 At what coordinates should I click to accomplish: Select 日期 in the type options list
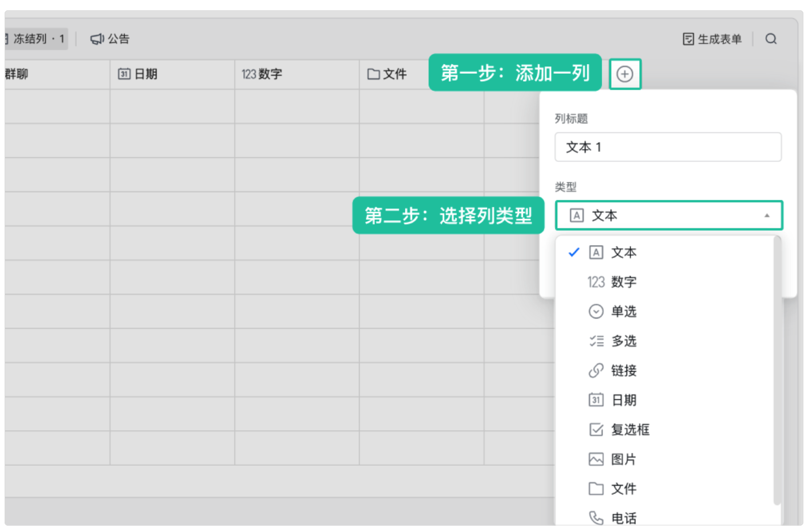pyautogui.click(x=624, y=400)
